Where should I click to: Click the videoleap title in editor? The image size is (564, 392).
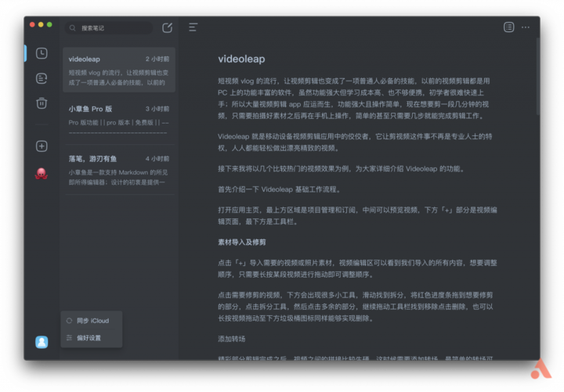pos(241,59)
